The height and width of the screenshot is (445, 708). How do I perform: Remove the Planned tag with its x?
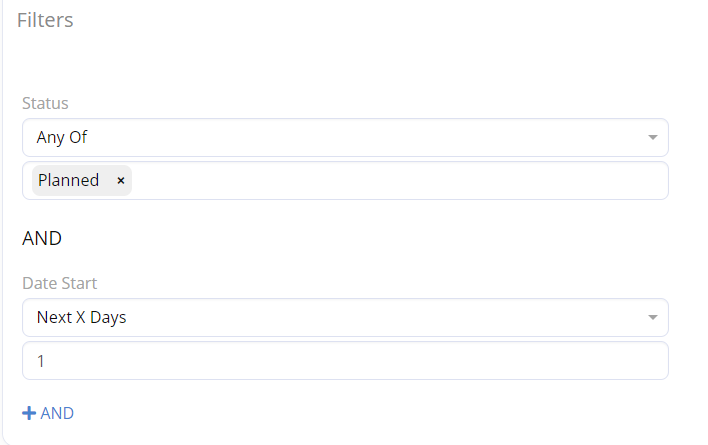121,181
